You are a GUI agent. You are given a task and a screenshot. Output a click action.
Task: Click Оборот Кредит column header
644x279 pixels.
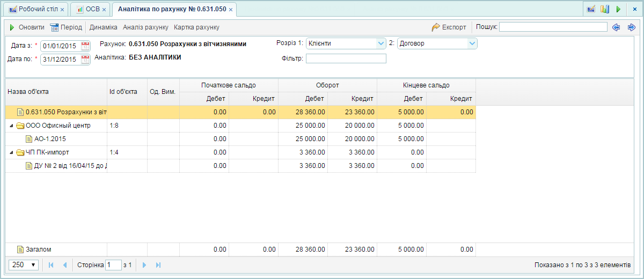point(353,99)
